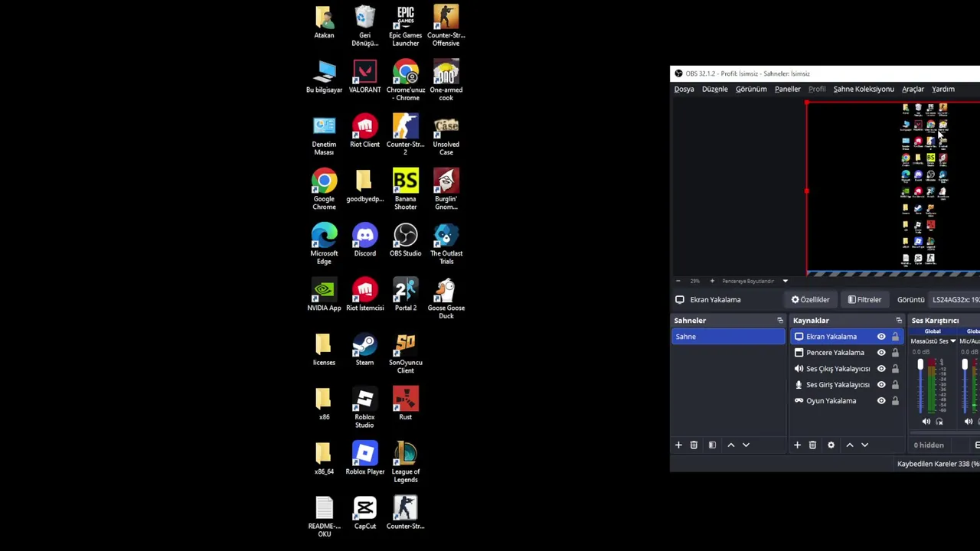Viewport: 980px width, 551px height.
Task: Click the 0 hidden mixer label
Action: point(929,445)
